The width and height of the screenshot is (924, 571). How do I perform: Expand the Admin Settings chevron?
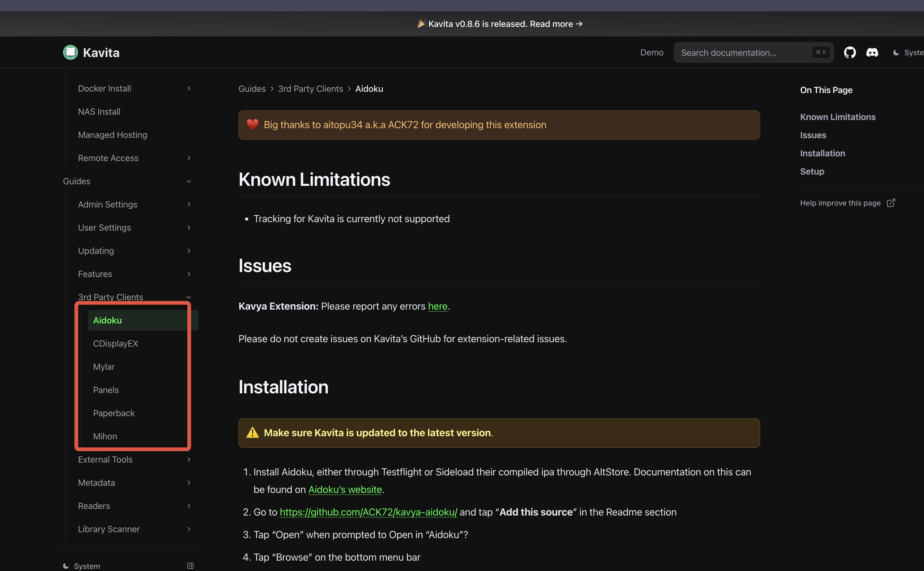(x=189, y=204)
